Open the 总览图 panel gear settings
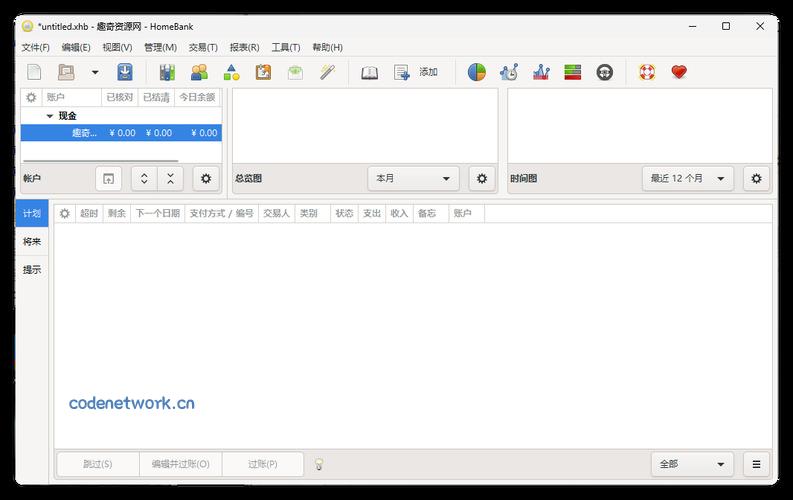 (x=482, y=178)
